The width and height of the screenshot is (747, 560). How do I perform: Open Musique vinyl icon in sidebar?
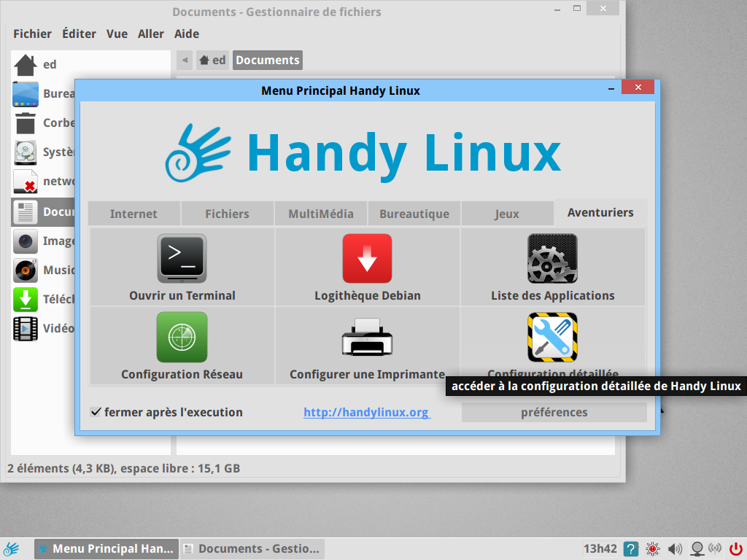pos(26,270)
